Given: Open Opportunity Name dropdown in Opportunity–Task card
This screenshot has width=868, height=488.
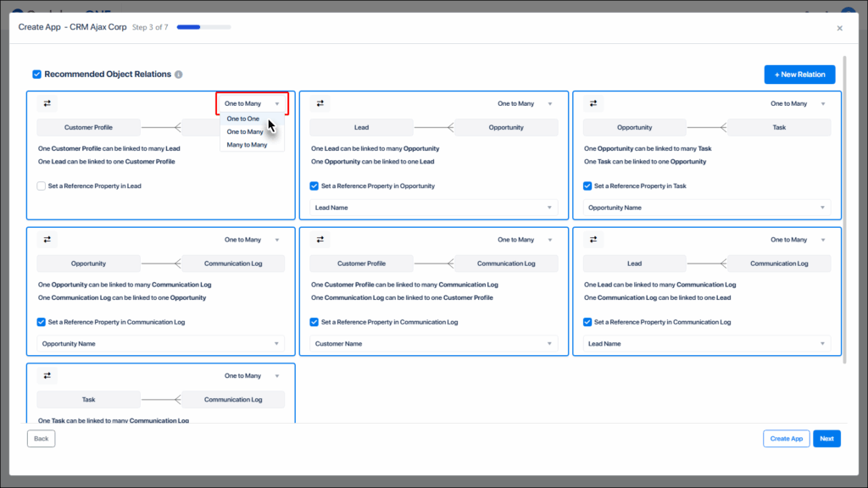Looking at the screenshot, I should [x=707, y=208].
